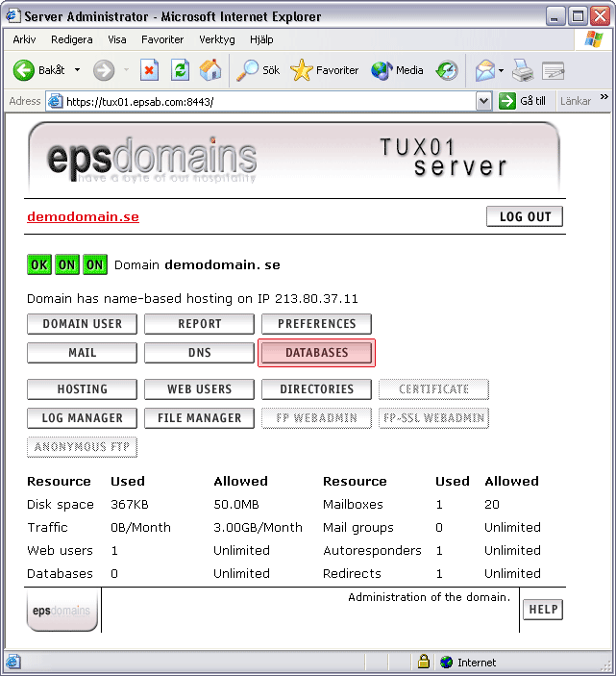Open the FILE MANAGER button
616x676 pixels.
pos(199,418)
